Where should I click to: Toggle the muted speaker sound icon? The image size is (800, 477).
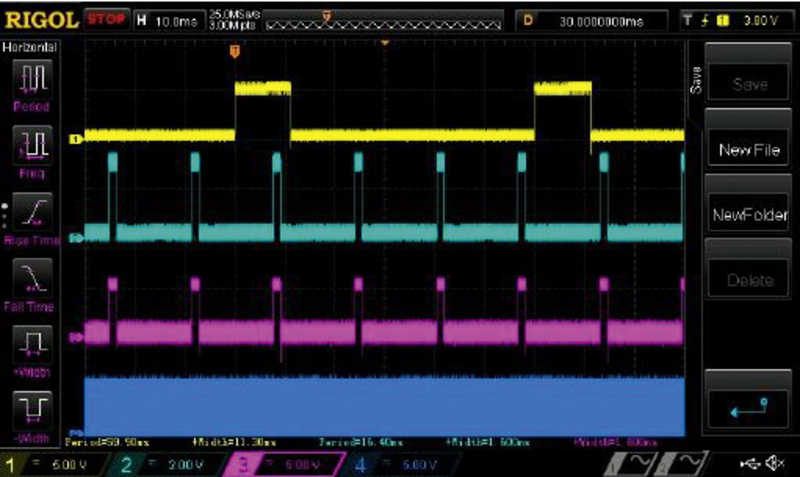775,463
